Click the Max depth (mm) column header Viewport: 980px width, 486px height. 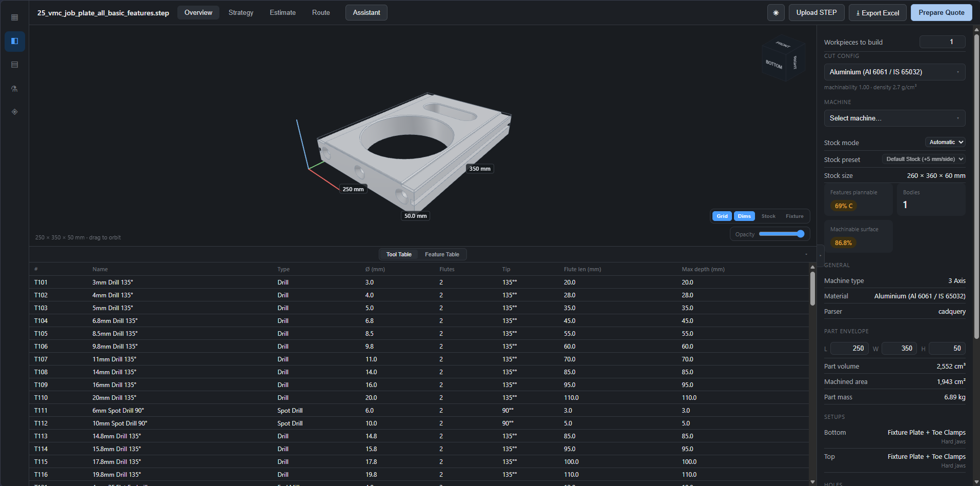[703, 269]
